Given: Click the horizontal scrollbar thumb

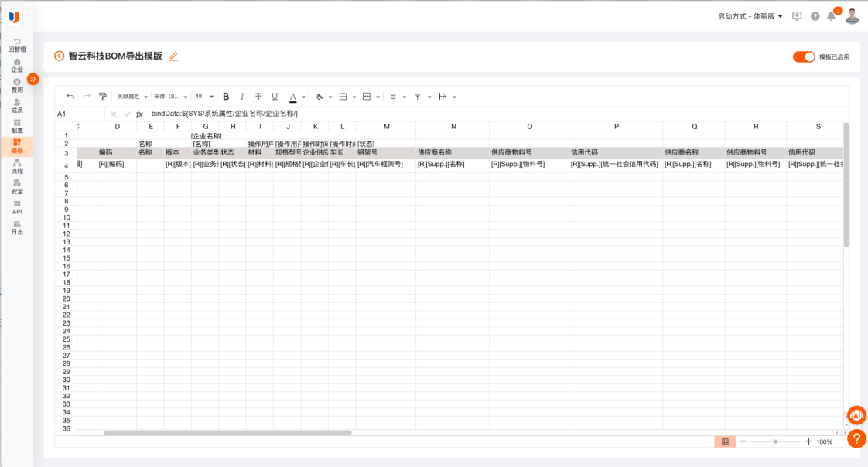Looking at the screenshot, I should [227, 433].
